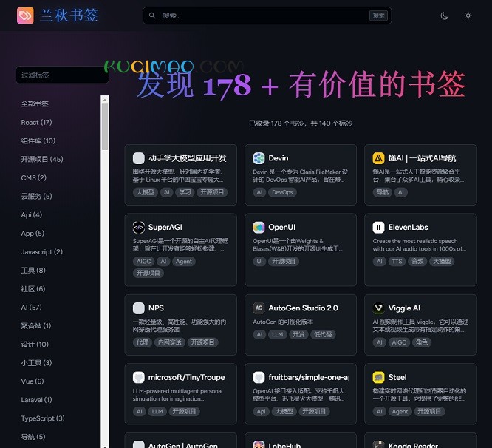The image size is (492, 448).
Task: Click the OpenUI colorful icon
Action: [x=259, y=227]
